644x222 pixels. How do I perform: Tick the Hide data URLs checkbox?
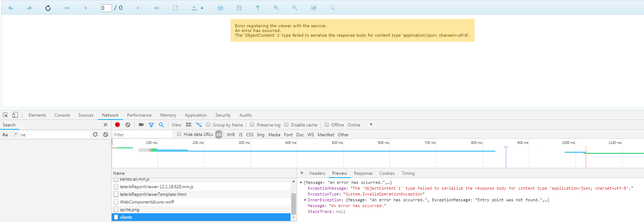pyautogui.click(x=179, y=134)
